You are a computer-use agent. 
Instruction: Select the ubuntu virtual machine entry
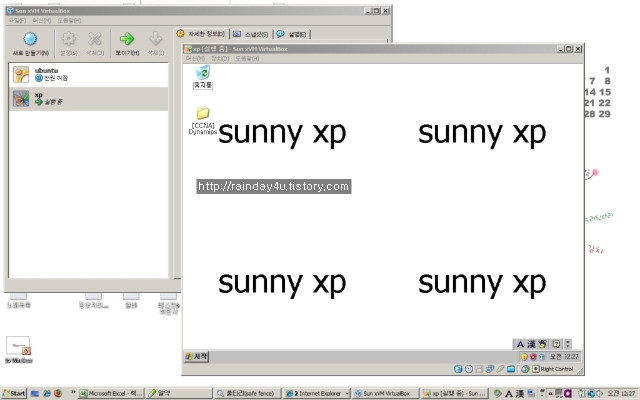point(88,74)
